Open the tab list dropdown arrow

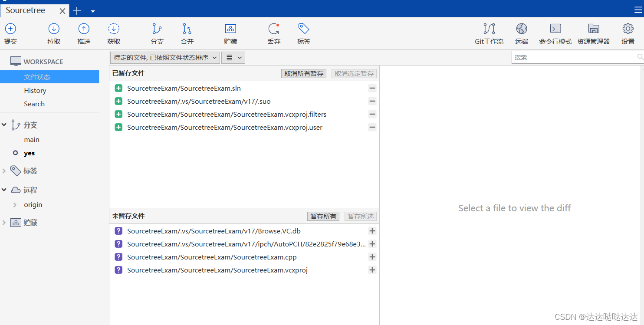click(93, 11)
